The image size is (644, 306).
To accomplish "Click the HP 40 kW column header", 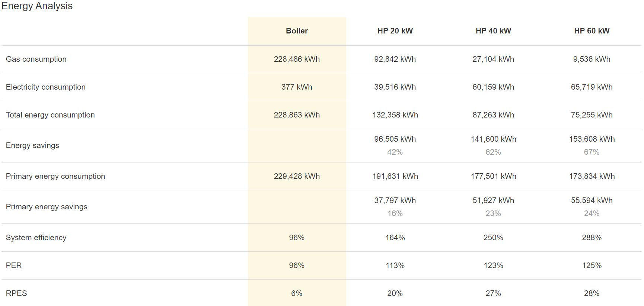I will pyautogui.click(x=493, y=31).
